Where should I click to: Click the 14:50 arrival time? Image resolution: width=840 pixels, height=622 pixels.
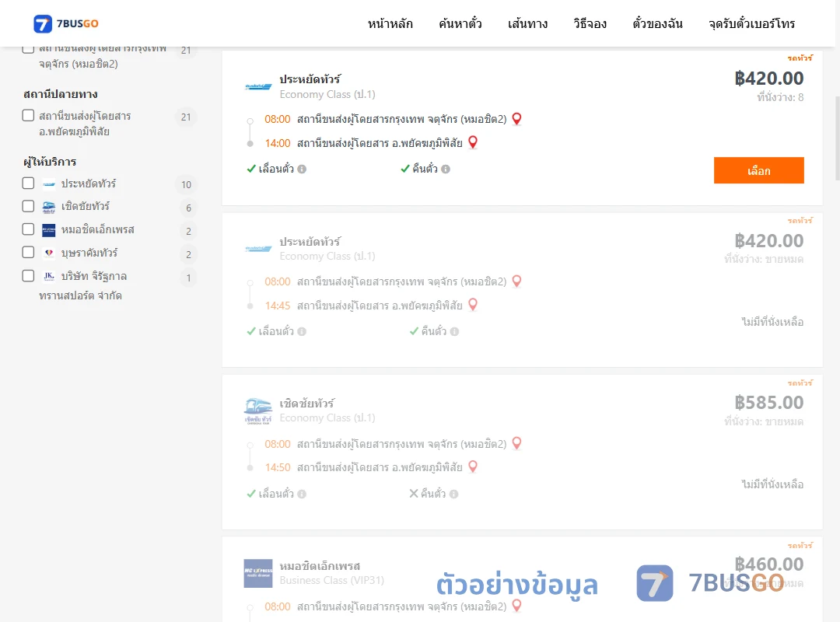278,468
